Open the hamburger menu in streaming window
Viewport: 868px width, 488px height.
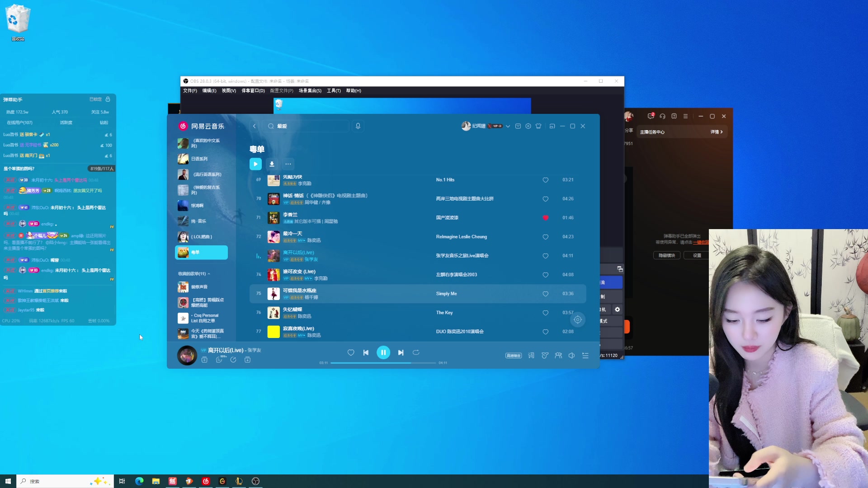click(685, 116)
